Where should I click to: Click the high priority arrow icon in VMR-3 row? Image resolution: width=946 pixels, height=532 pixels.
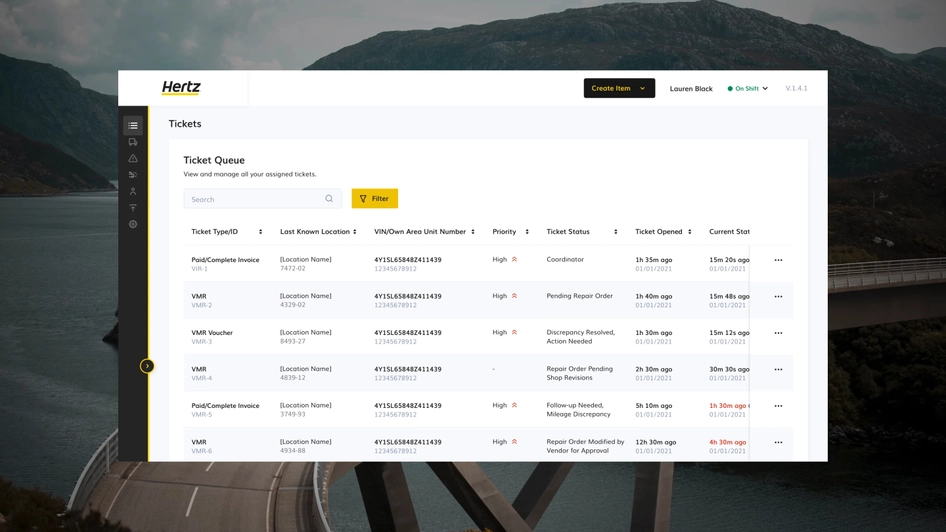click(x=515, y=332)
